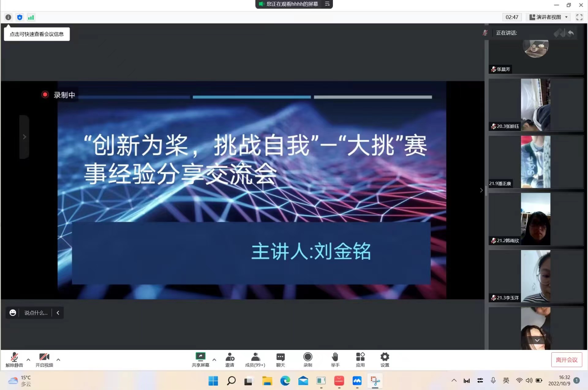Click the 离开会议 leave button
The image size is (588, 390).
pyautogui.click(x=566, y=360)
